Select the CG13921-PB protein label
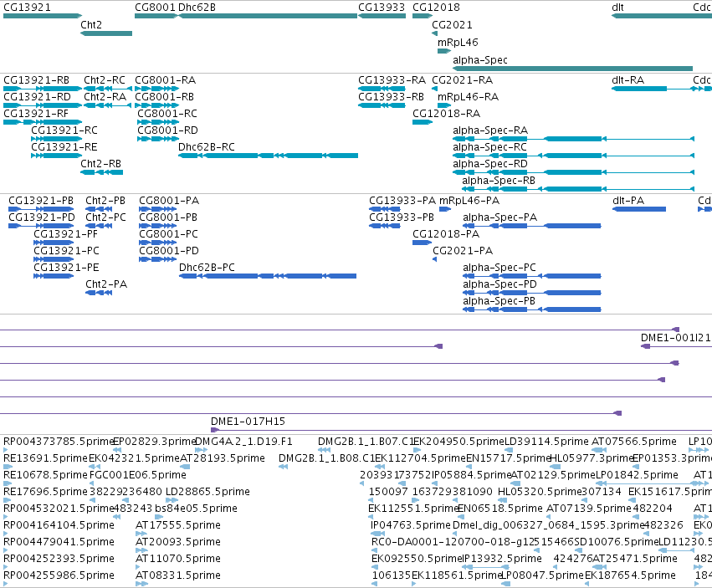The width and height of the screenshot is (712, 588). [41, 201]
